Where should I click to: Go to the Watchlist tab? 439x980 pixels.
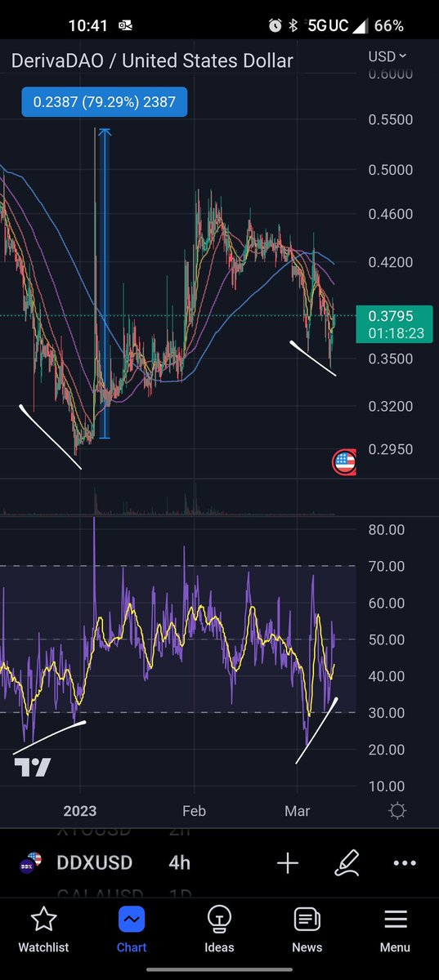coord(43,930)
